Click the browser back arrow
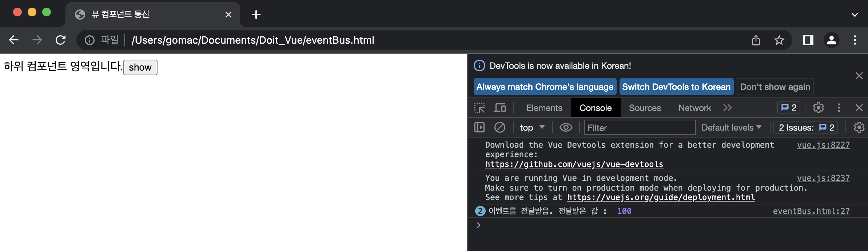The height and width of the screenshot is (251, 868). 14,40
